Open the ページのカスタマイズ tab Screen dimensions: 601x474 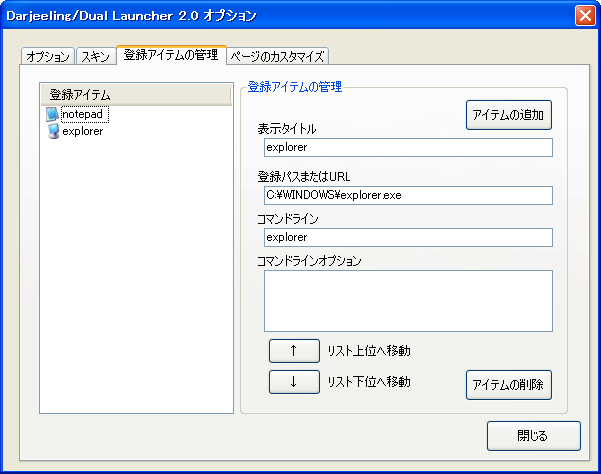point(278,56)
